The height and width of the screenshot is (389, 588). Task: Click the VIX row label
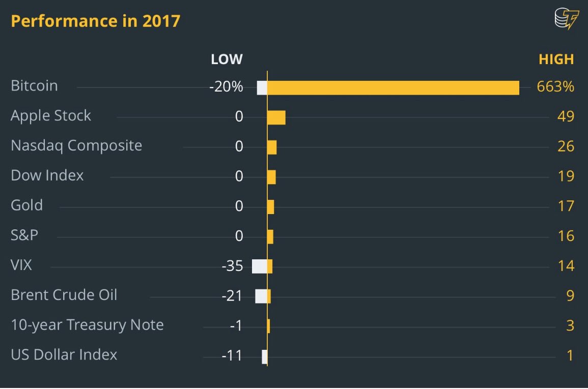(x=21, y=265)
